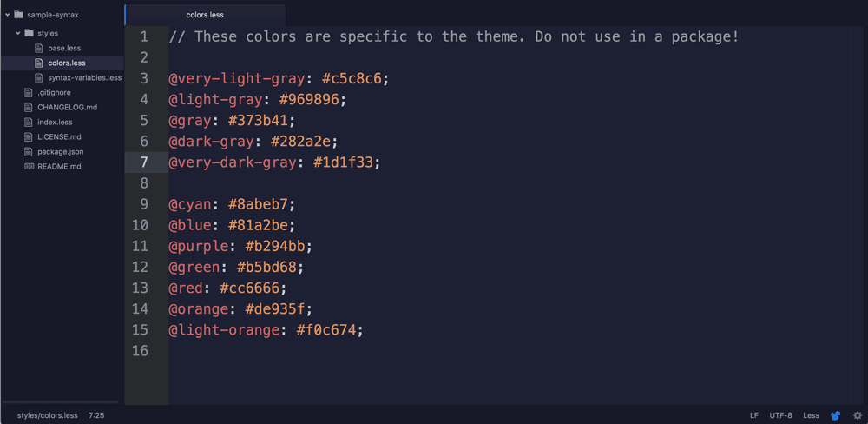868x424 pixels.
Task: Collapse the sample-syntax root chevron
Action: point(8,15)
